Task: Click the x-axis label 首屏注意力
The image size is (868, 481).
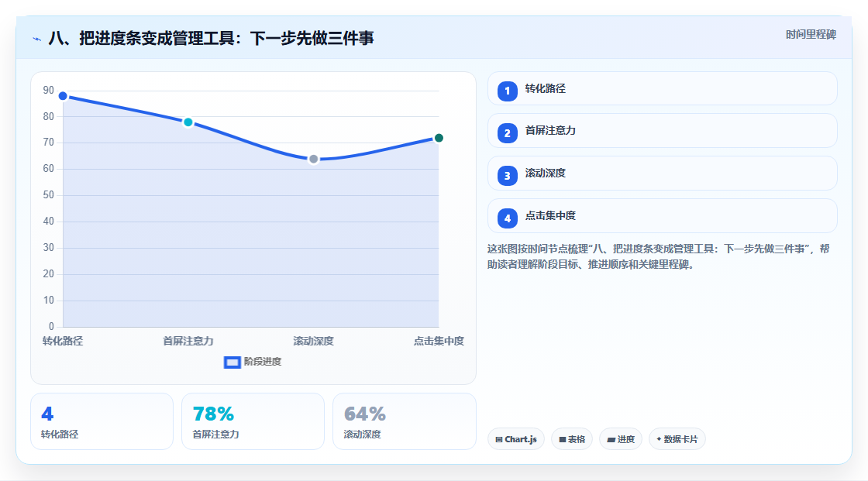Action: (x=188, y=341)
